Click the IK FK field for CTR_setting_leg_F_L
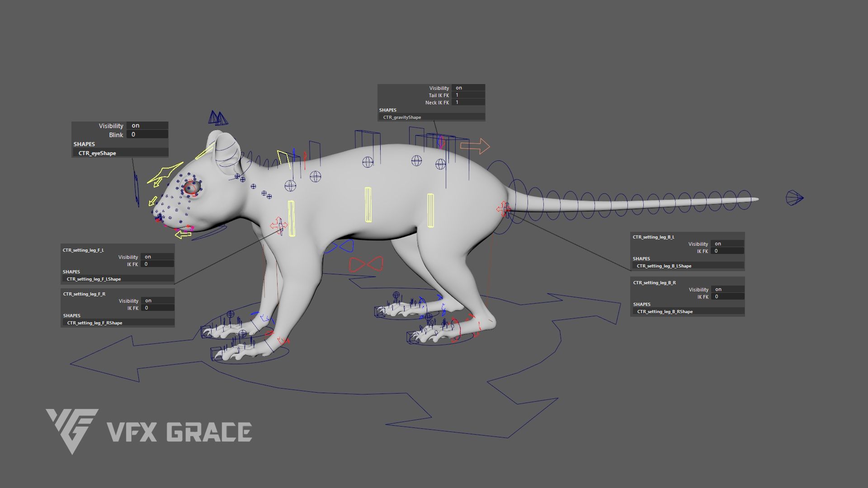Image resolution: width=868 pixels, height=488 pixels. pos(157,264)
